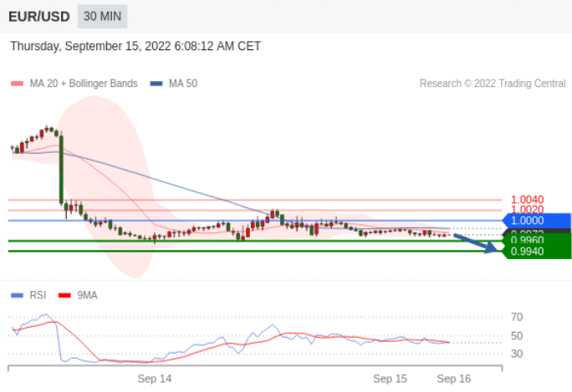This screenshot has height=392, width=572.
Task: Click the 9MA legend swatch
Action: coord(64,295)
